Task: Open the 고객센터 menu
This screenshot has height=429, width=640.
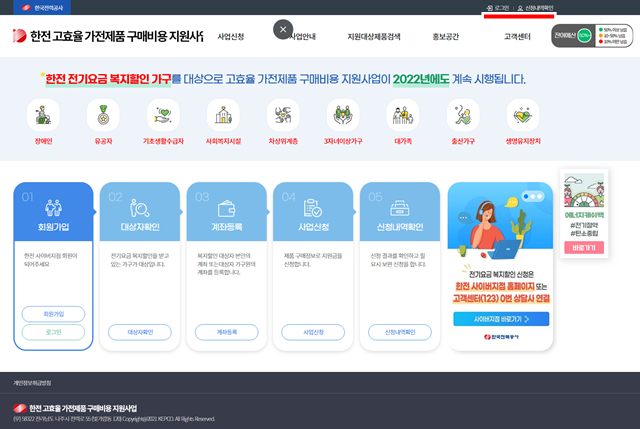Action: pyautogui.click(x=517, y=36)
